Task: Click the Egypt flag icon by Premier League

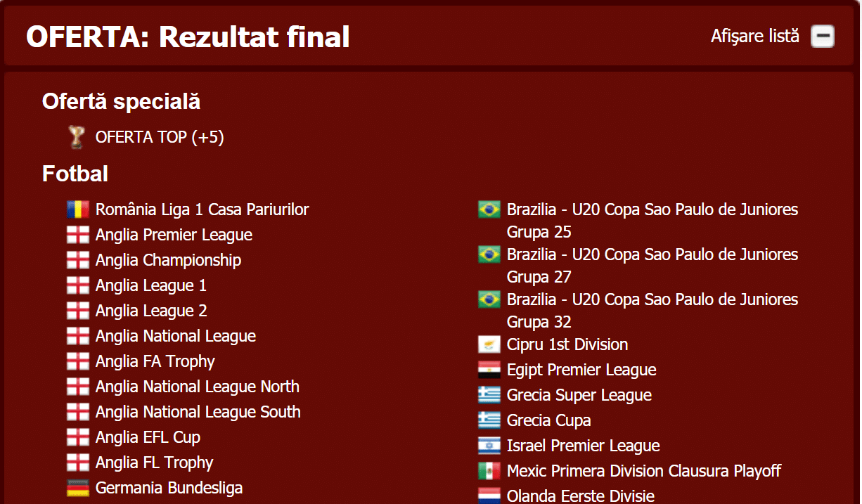Action: pyautogui.click(x=489, y=370)
